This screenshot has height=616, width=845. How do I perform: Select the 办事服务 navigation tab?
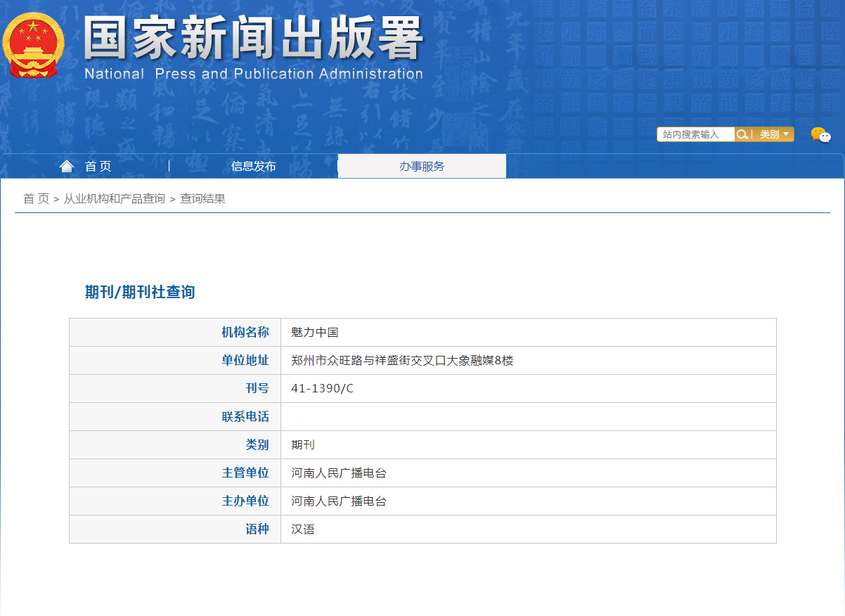(x=422, y=167)
